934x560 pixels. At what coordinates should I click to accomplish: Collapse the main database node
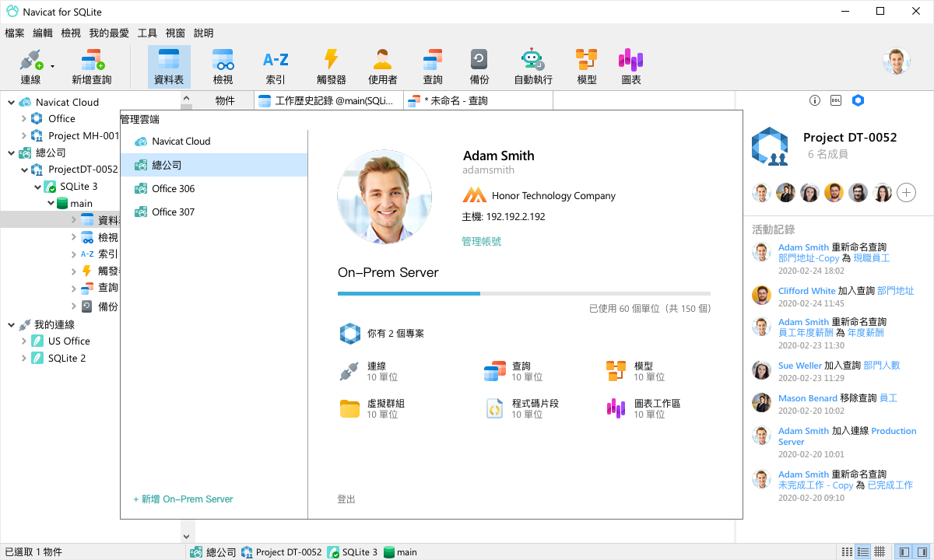(x=51, y=204)
